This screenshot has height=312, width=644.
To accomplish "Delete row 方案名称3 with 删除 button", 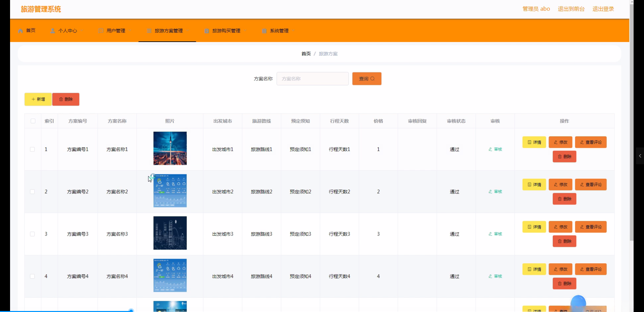I will click(x=565, y=241).
